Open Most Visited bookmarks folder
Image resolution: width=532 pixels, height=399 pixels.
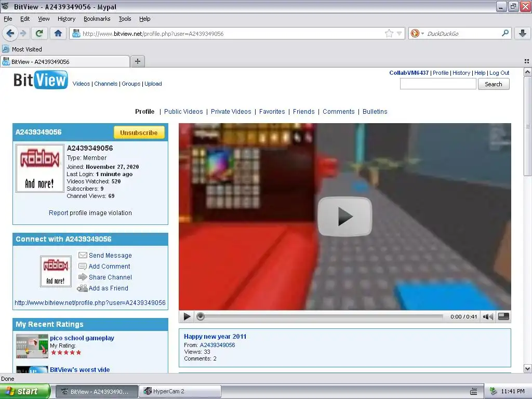click(x=22, y=49)
